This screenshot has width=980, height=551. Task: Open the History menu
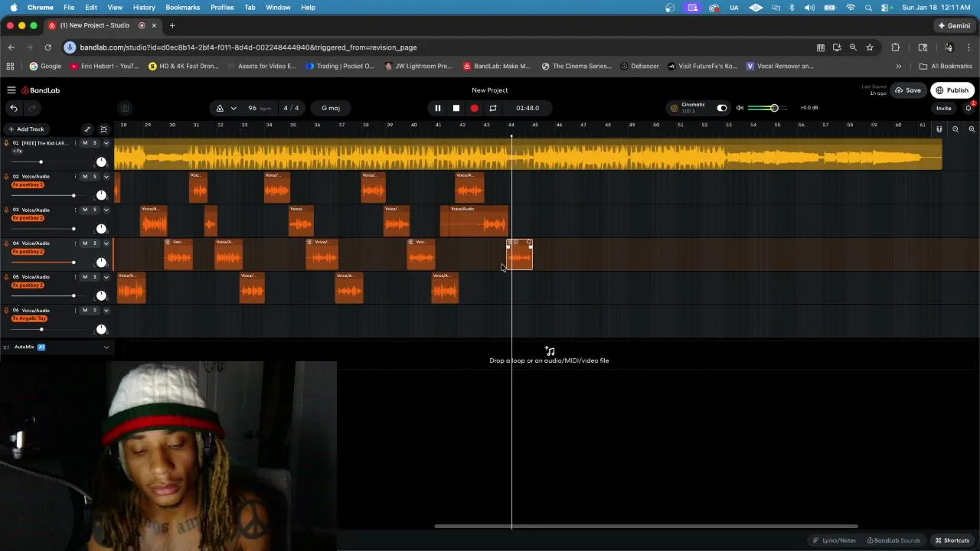[x=144, y=7]
